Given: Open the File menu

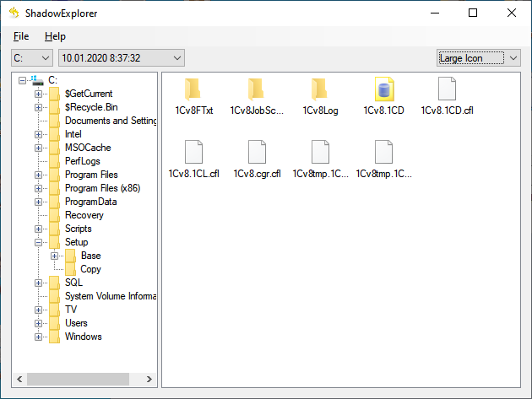Looking at the screenshot, I should [21, 36].
